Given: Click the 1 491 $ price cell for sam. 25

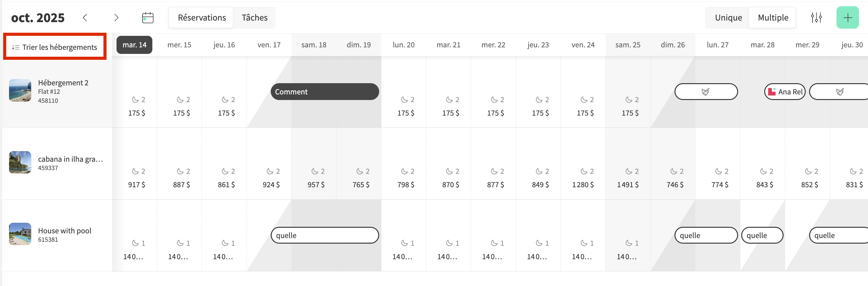Looking at the screenshot, I should tap(627, 185).
